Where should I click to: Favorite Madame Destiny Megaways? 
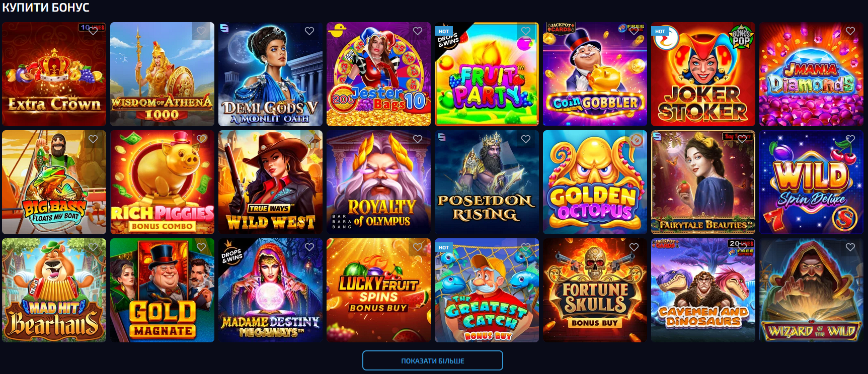coord(309,247)
